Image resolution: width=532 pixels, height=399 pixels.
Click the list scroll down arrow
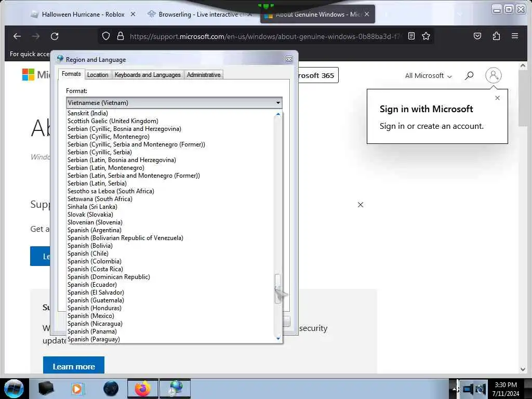(278, 339)
